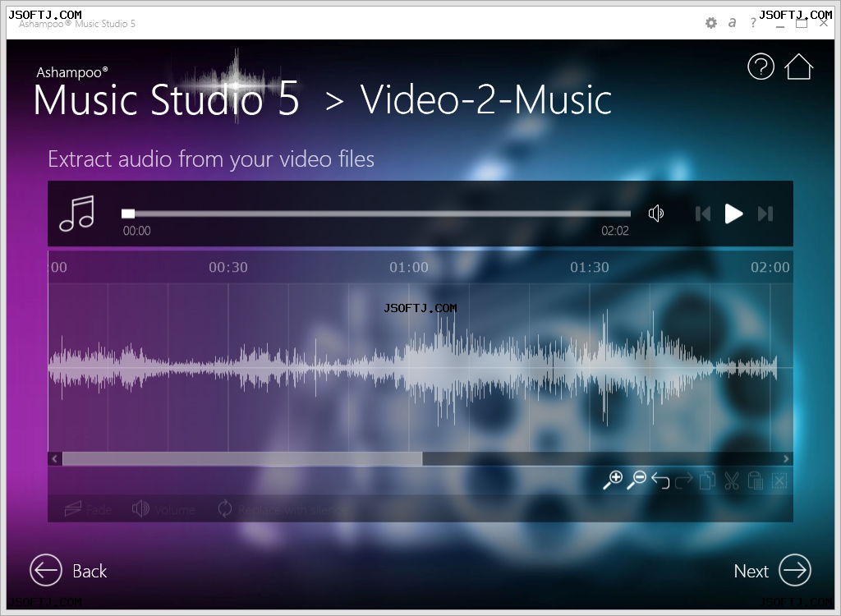Zoom out of the waveform

coord(636,480)
